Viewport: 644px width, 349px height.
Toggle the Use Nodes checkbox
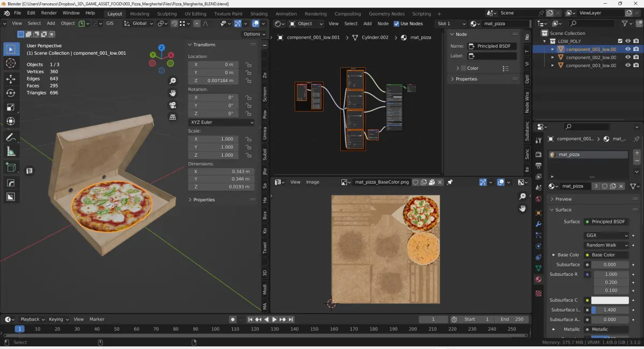tap(396, 24)
